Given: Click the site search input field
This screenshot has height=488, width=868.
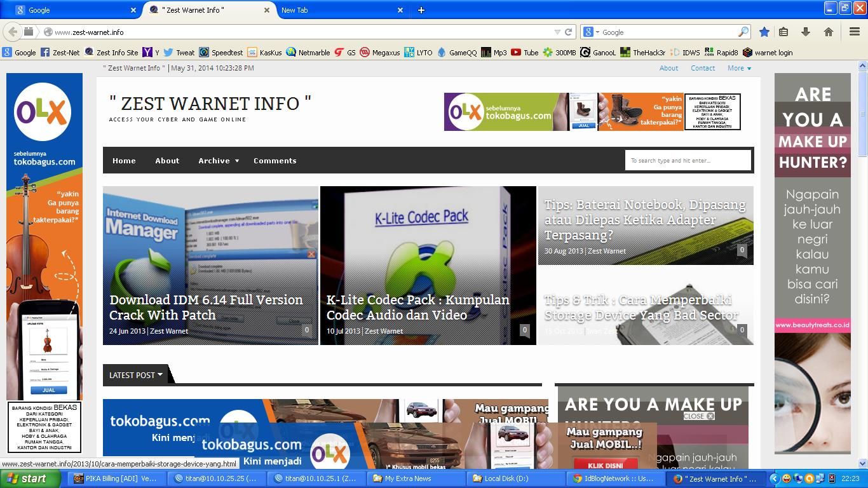Looking at the screenshot, I should (688, 161).
